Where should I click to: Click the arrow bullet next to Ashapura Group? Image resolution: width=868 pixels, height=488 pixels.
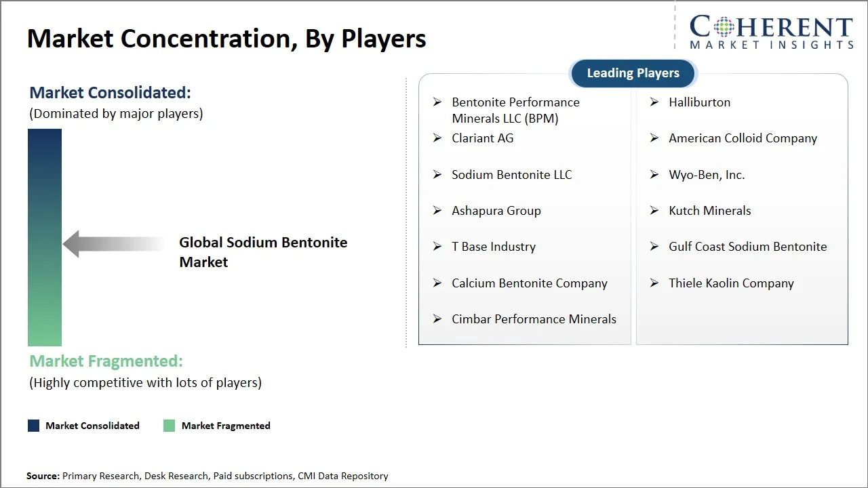pyautogui.click(x=437, y=211)
